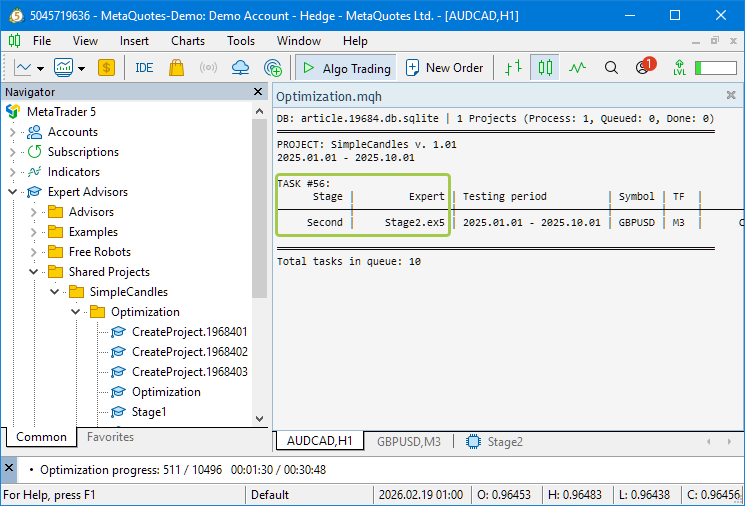Open the Help menu
745x506 pixels.
355,41
